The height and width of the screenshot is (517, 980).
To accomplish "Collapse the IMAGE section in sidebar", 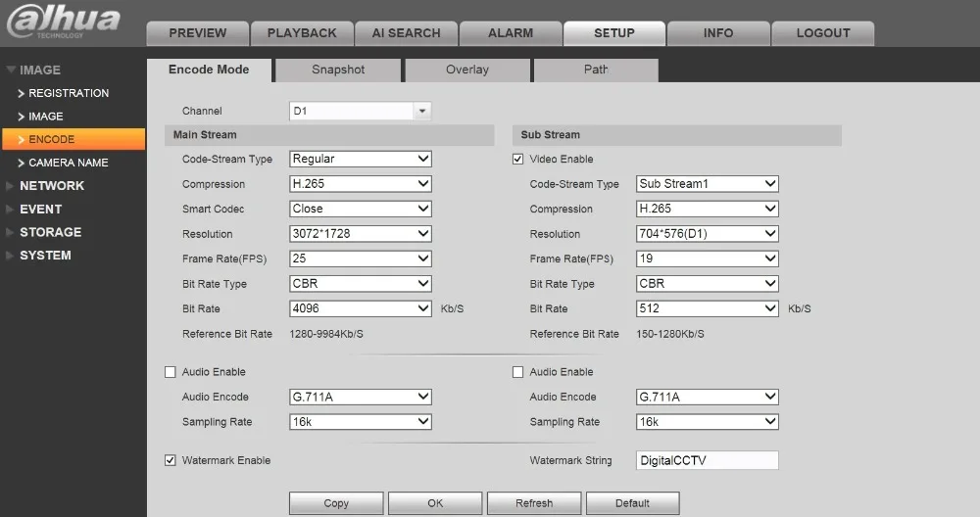I will point(34,70).
